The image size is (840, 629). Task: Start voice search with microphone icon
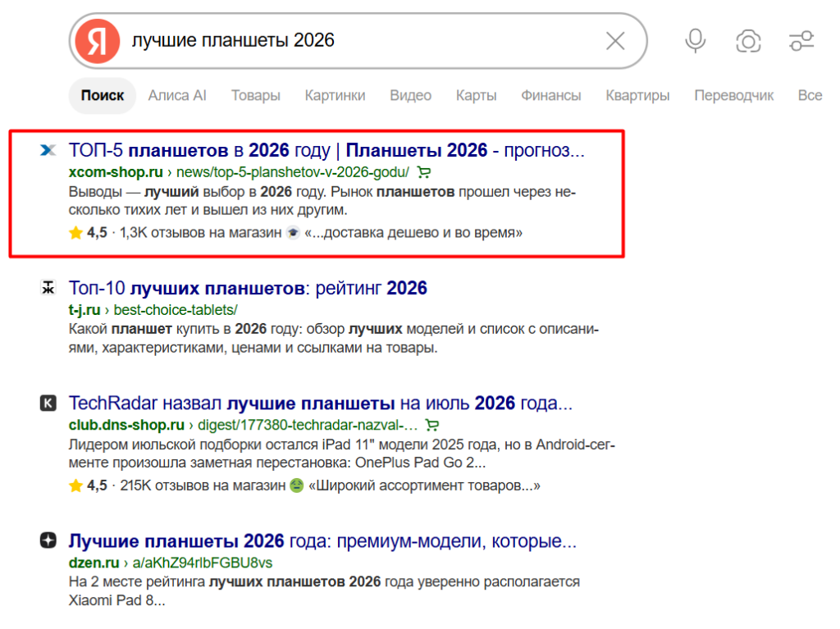pyautogui.click(x=696, y=41)
